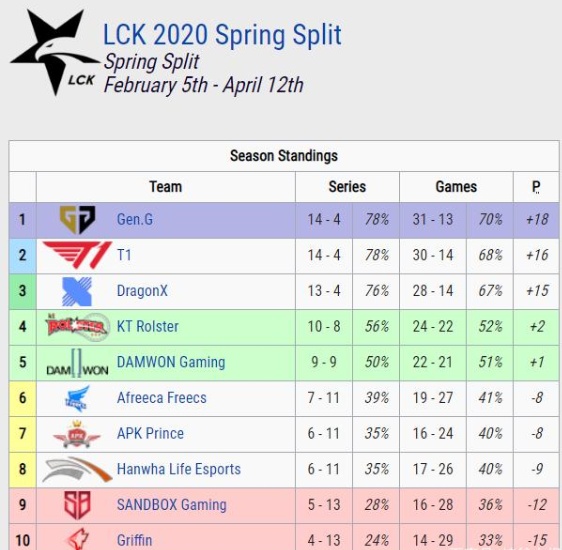
Task: Click the DAMWON Gaming logo
Action: coord(77,362)
